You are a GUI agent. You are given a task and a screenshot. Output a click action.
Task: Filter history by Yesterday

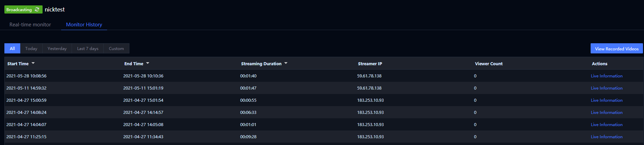57,48
